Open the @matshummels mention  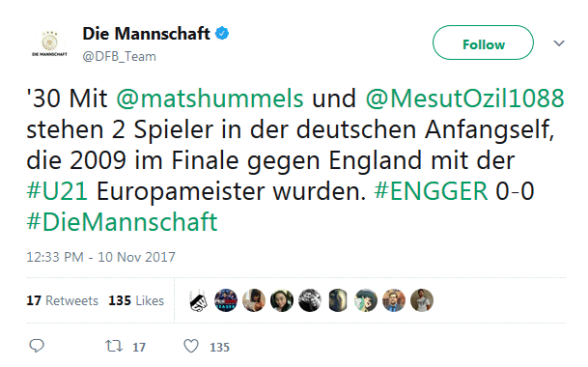coord(210,99)
